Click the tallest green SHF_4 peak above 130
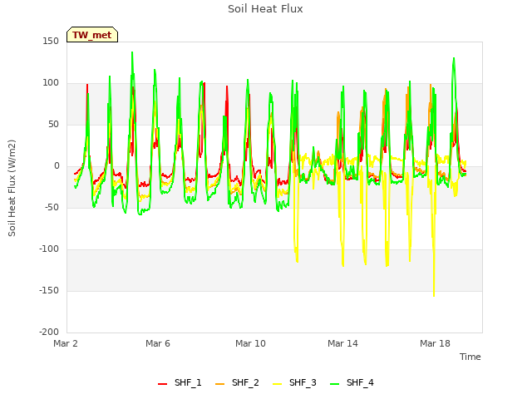This screenshot has height=399, width=532. pyautogui.click(x=132, y=53)
